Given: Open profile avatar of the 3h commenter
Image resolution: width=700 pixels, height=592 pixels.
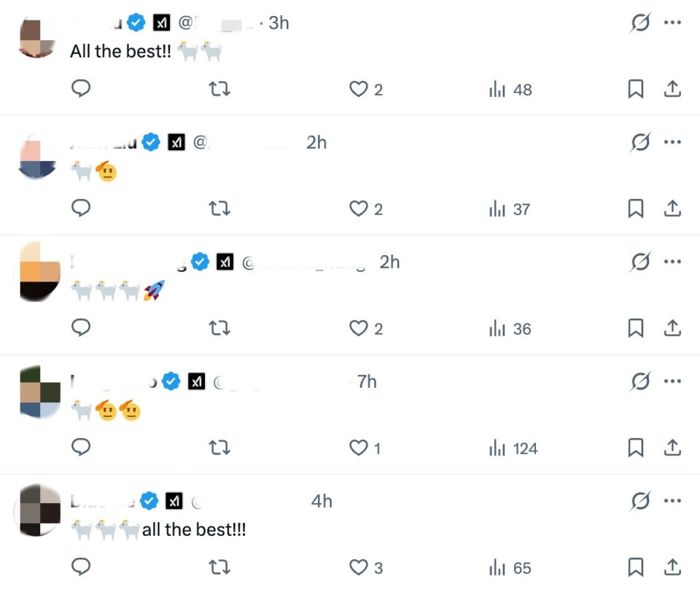Looking at the screenshot, I should click(x=37, y=37).
